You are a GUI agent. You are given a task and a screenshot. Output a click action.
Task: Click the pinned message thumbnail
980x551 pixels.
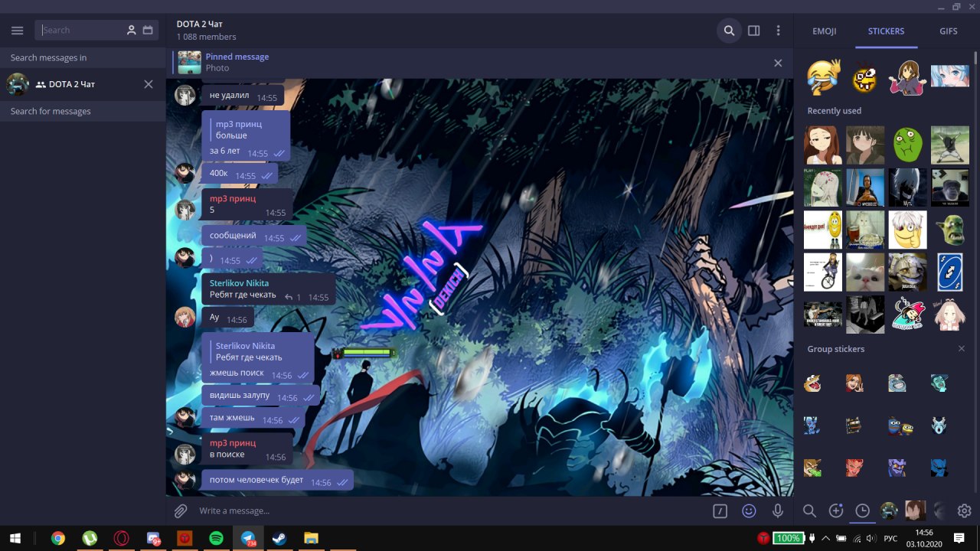click(x=190, y=63)
